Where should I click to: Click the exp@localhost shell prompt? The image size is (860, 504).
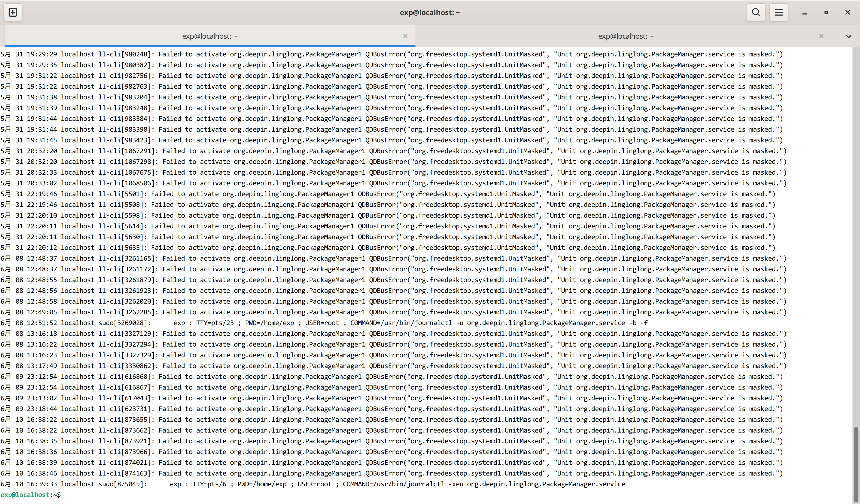point(31,494)
